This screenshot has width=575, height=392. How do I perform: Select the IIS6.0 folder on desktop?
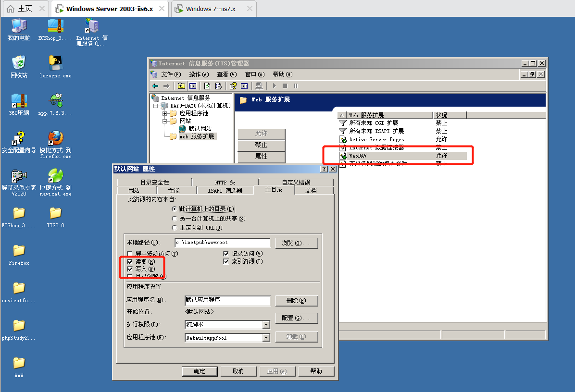coord(56,217)
